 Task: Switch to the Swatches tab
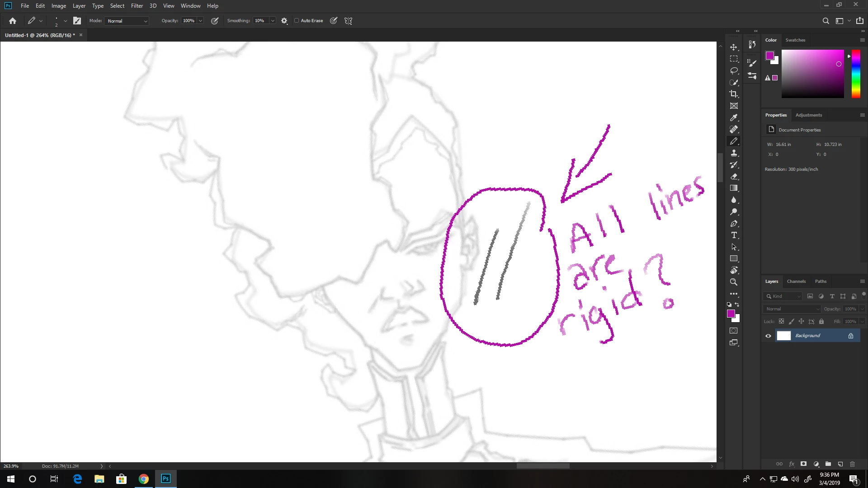coord(795,40)
